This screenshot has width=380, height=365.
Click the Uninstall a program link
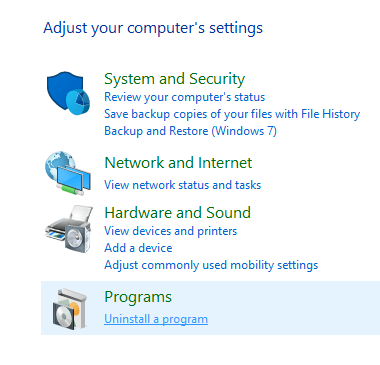tap(156, 319)
